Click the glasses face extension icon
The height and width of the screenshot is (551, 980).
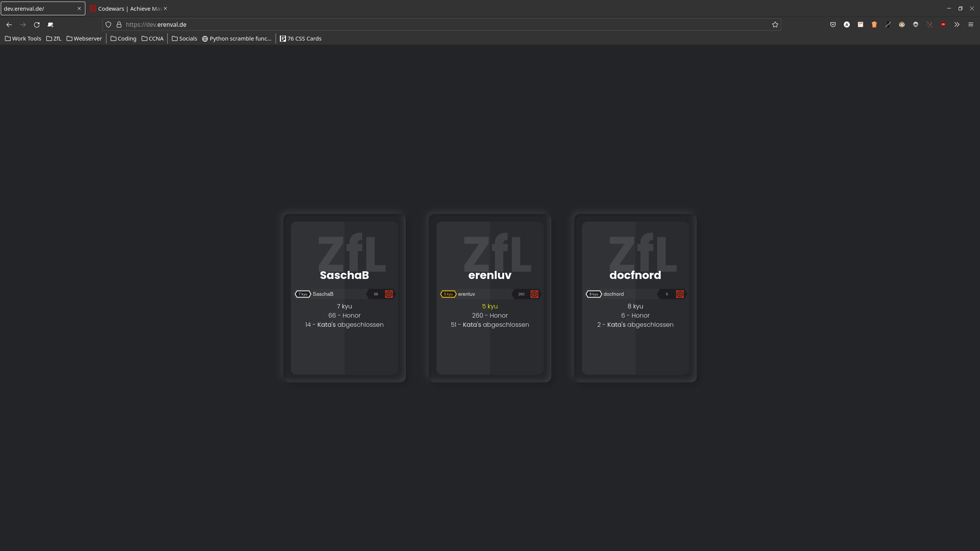click(x=902, y=24)
